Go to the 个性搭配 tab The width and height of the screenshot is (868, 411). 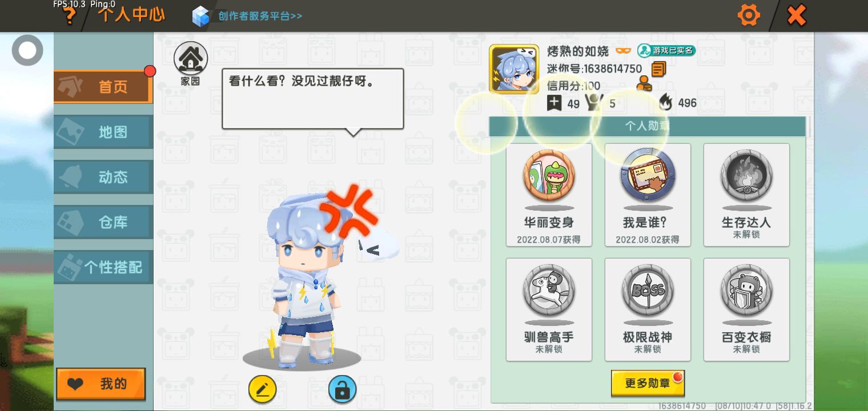coord(103,267)
